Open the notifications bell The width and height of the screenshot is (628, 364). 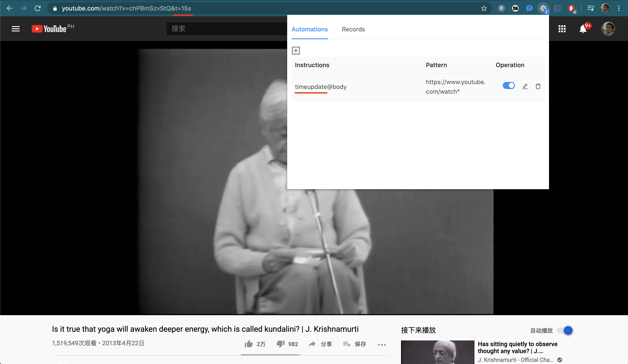(583, 29)
